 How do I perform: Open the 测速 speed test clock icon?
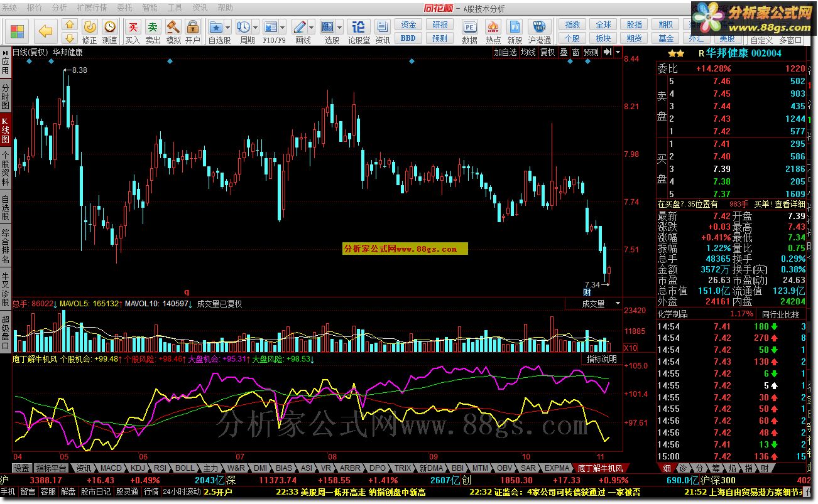click(x=110, y=26)
